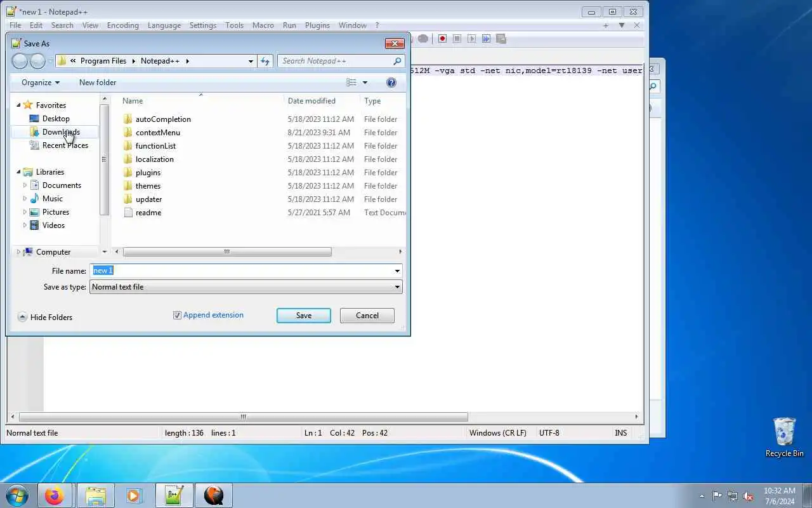The image size is (812, 508).
Task: Collapse the Libraries tree section
Action: [x=18, y=172]
